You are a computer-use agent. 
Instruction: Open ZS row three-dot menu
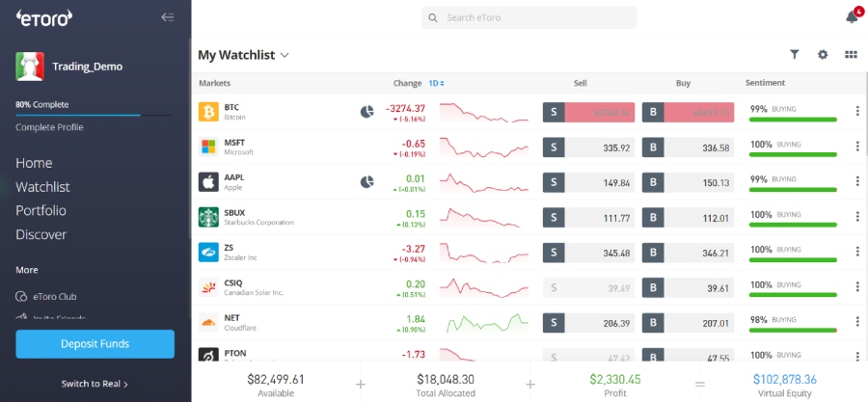856,253
